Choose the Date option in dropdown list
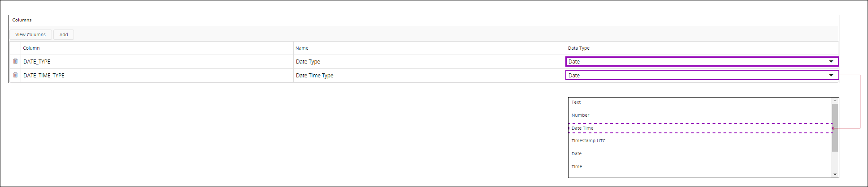This screenshot has height=187, width=868. click(577, 154)
